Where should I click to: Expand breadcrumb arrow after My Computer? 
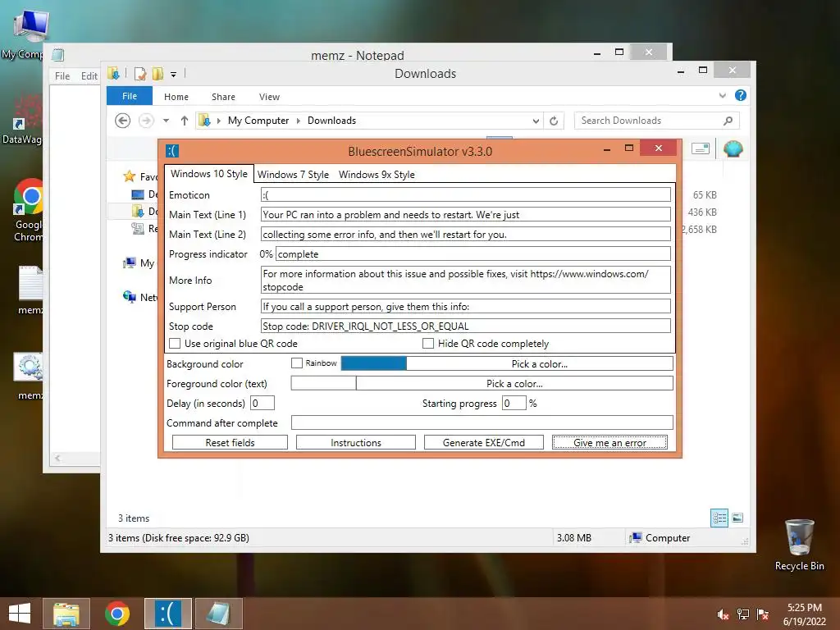(x=299, y=121)
